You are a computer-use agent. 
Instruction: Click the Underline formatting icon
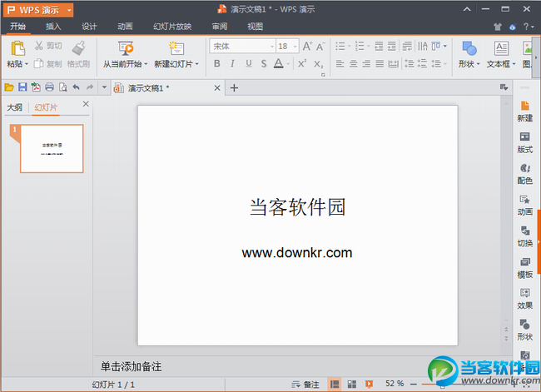[248, 63]
